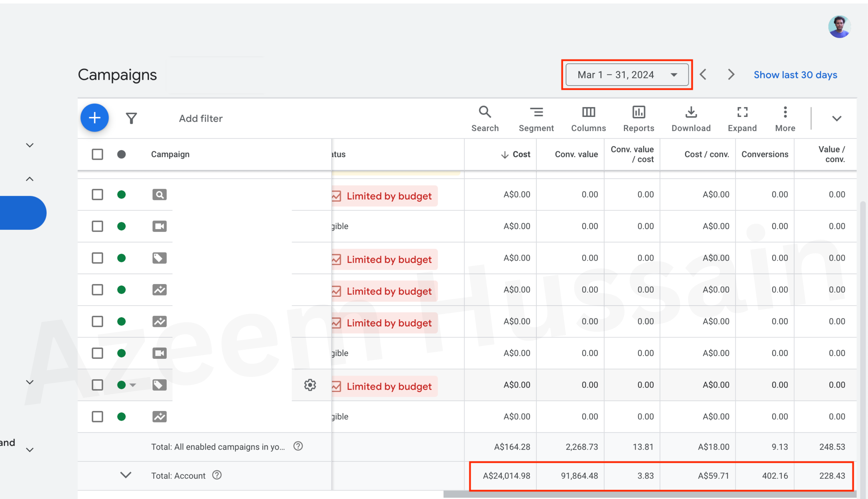Select checkbox in row with gear icon
Image resolution: width=868 pixels, height=499 pixels.
pyautogui.click(x=97, y=385)
